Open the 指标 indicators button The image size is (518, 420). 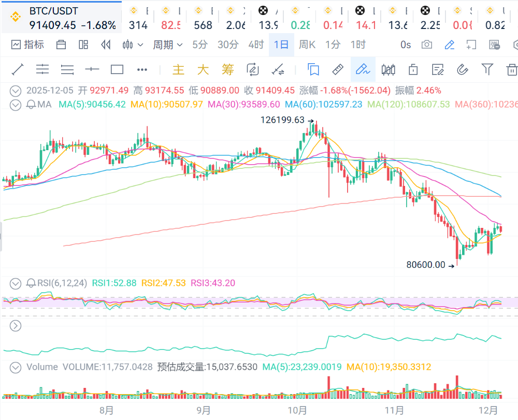click(28, 45)
